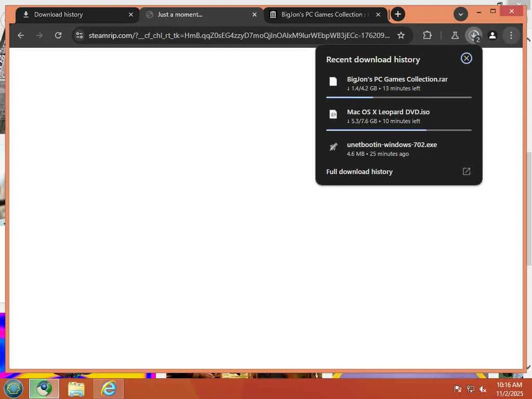
Task: Open the profile avatar menu
Action: 493,35
